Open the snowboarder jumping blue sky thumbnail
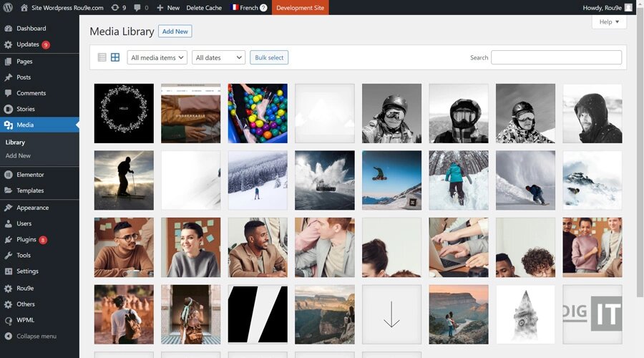 click(392, 180)
